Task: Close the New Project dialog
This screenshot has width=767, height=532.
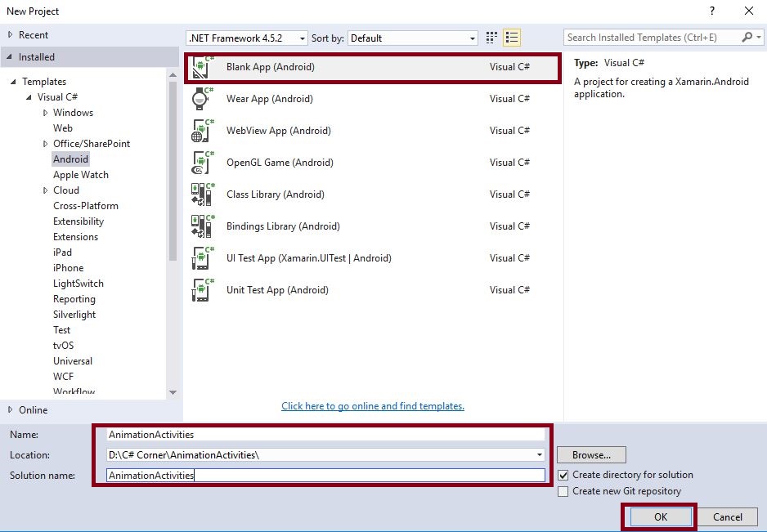Action: click(748, 11)
